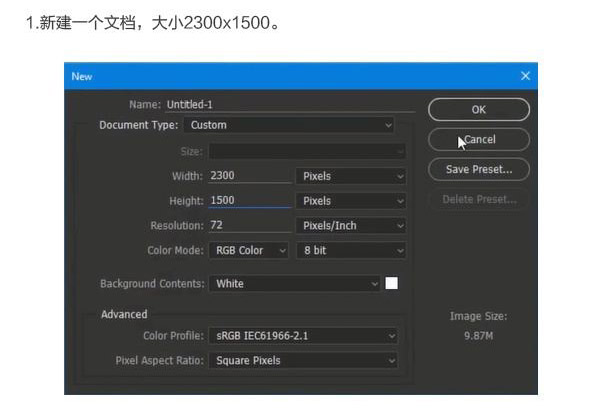Click the Cancel button

pos(479,139)
